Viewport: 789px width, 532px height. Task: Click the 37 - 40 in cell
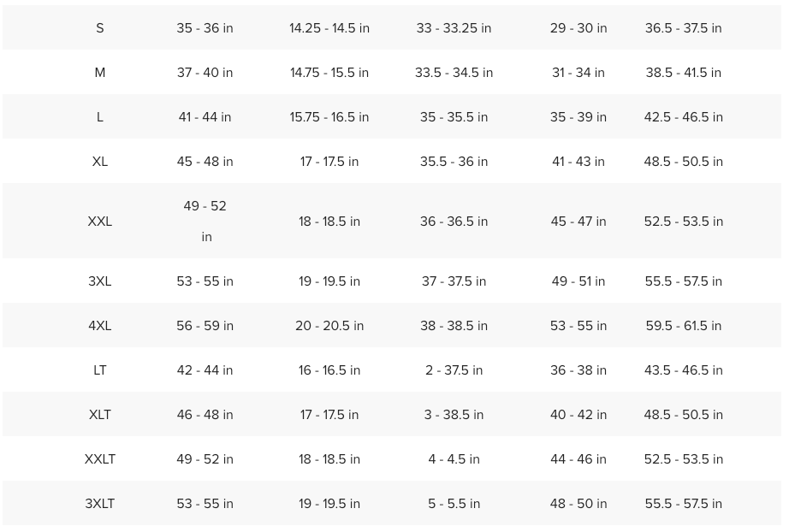pos(205,73)
